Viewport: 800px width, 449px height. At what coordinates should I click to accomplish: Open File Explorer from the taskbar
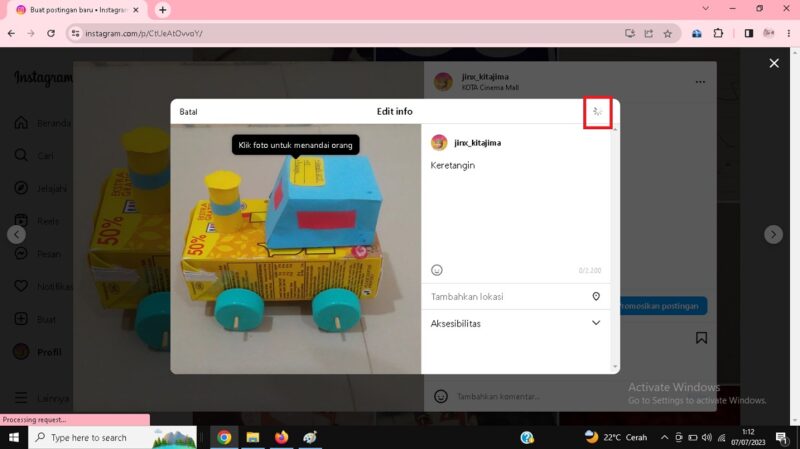(x=253, y=437)
